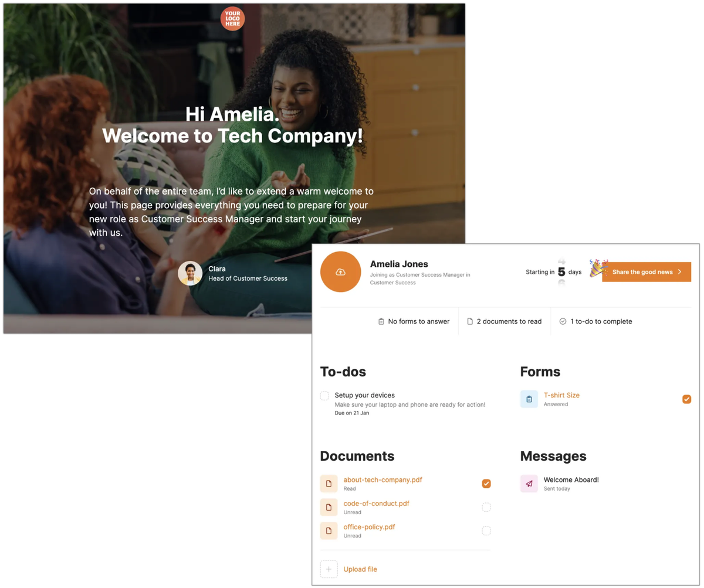The image size is (704, 588).
Task: Click the T-shirt Size form icon
Action: click(x=529, y=399)
